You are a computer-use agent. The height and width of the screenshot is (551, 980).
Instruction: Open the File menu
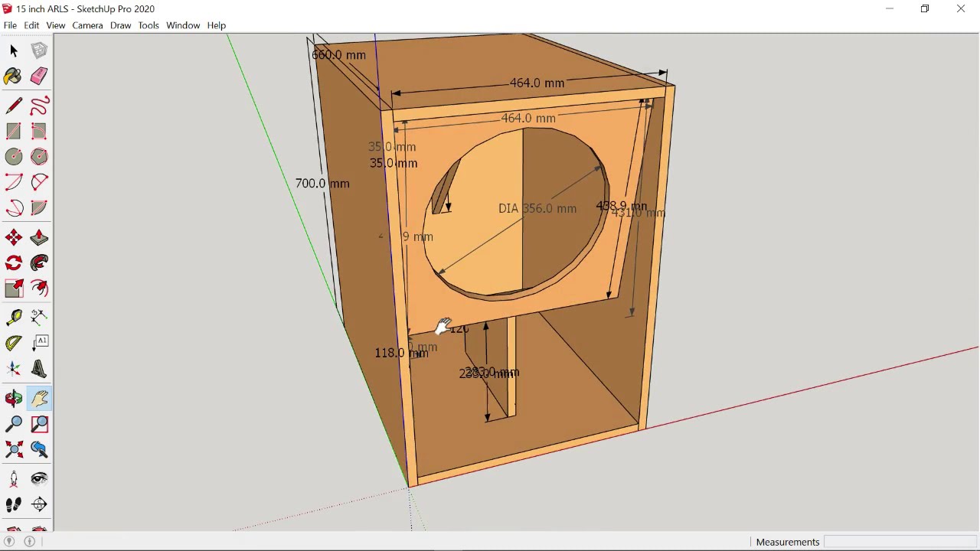[x=10, y=25]
